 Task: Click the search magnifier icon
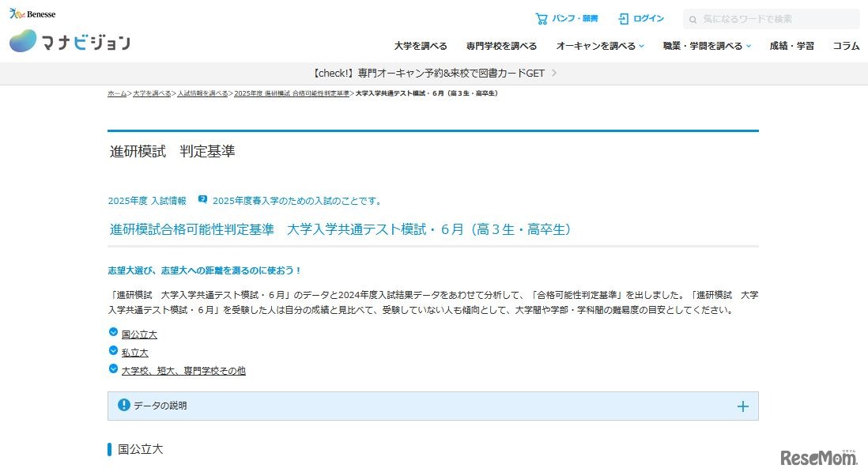(693, 18)
